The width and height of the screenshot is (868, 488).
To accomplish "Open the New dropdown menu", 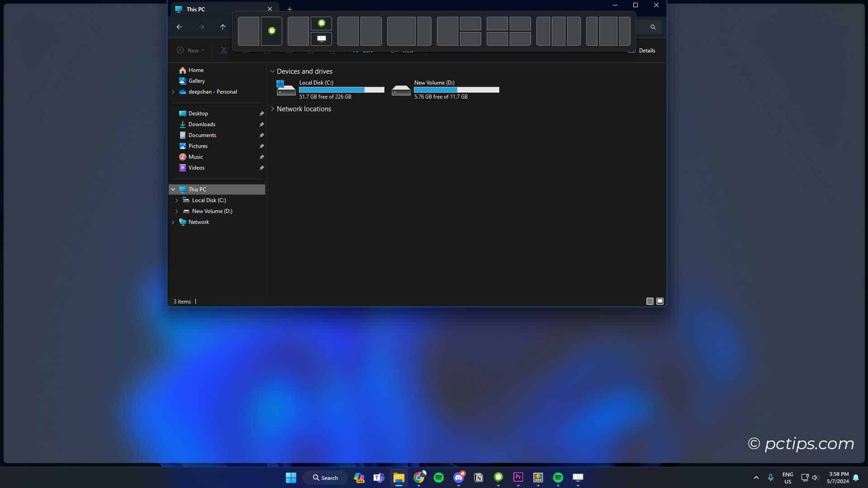I will pos(190,50).
